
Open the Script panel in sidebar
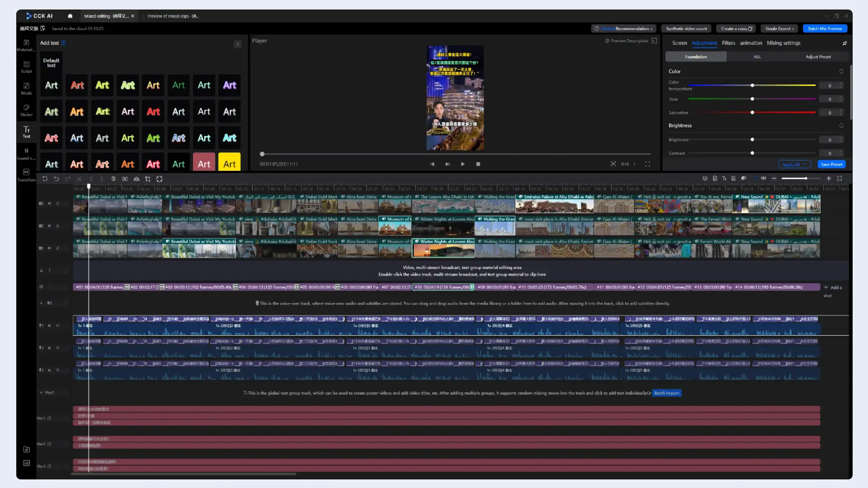(x=26, y=67)
